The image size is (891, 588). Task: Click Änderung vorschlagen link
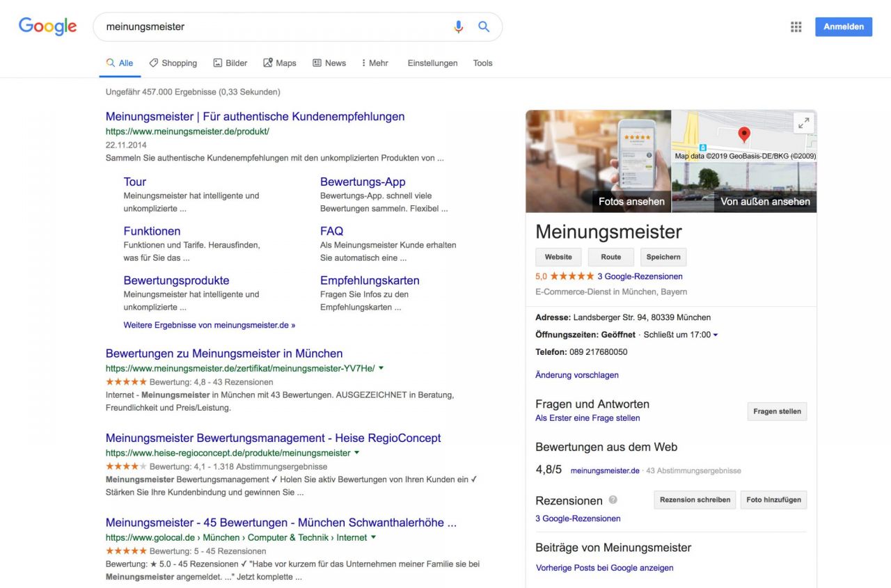pos(577,375)
